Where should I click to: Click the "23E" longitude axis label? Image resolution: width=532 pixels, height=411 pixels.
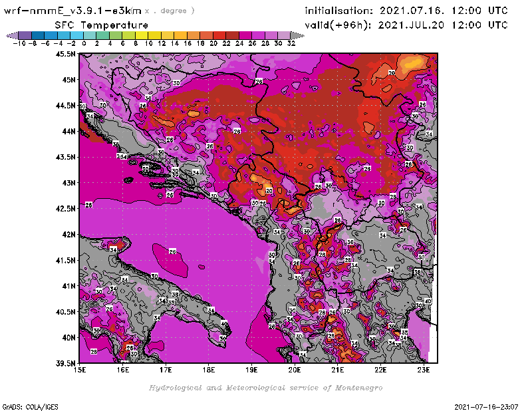[x=424, y=370]
